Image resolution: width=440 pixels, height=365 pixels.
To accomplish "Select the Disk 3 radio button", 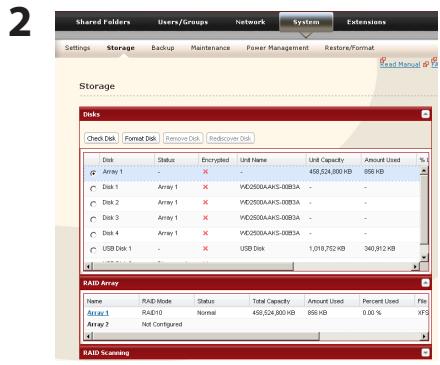I will click(x=93, y=219).
